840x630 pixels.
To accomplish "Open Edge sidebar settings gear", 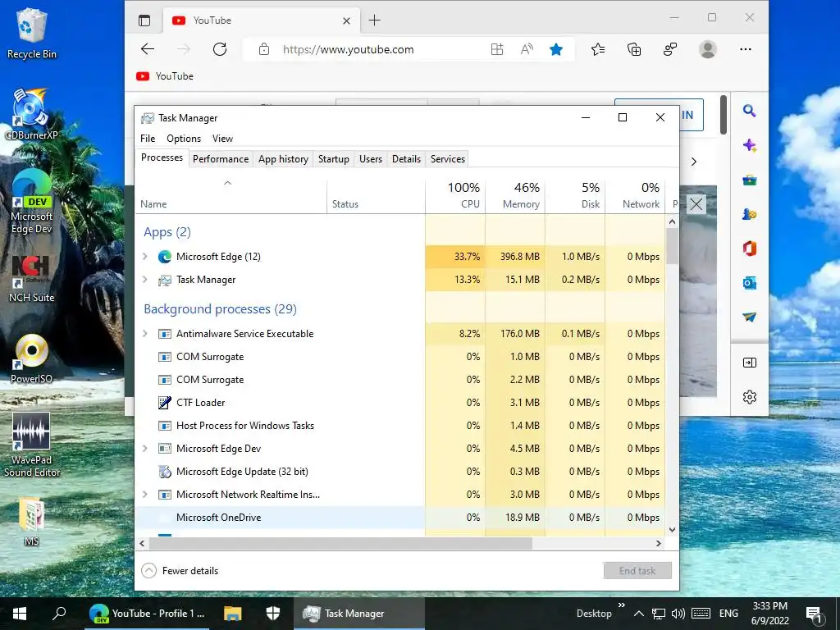I will click(x=750, y=397).
